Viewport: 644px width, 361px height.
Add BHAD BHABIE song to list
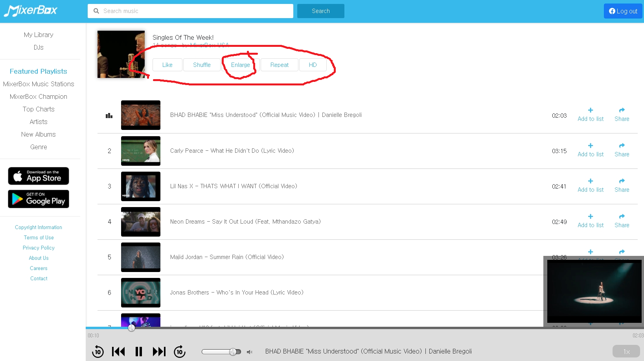tap(591, 115)
